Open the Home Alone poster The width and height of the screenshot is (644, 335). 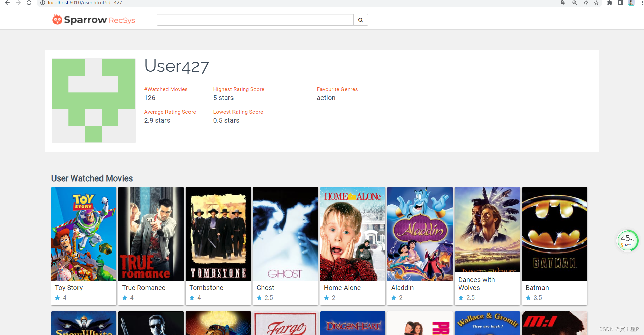point(353,234)
